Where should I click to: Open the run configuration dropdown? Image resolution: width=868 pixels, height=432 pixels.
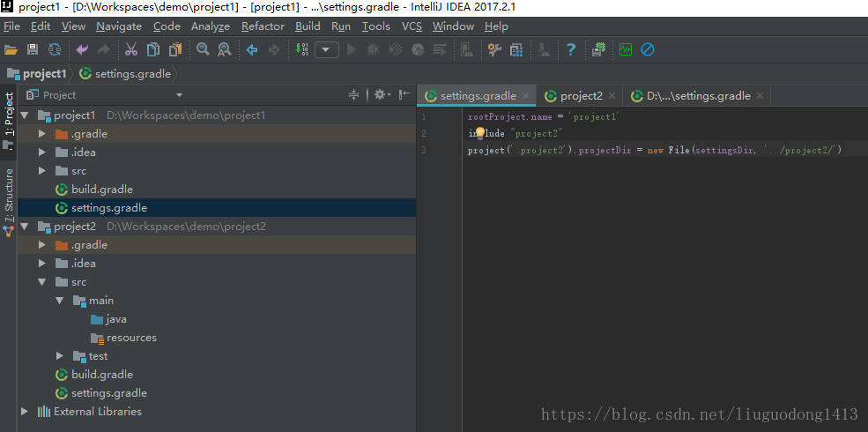[x=327, y=50]
